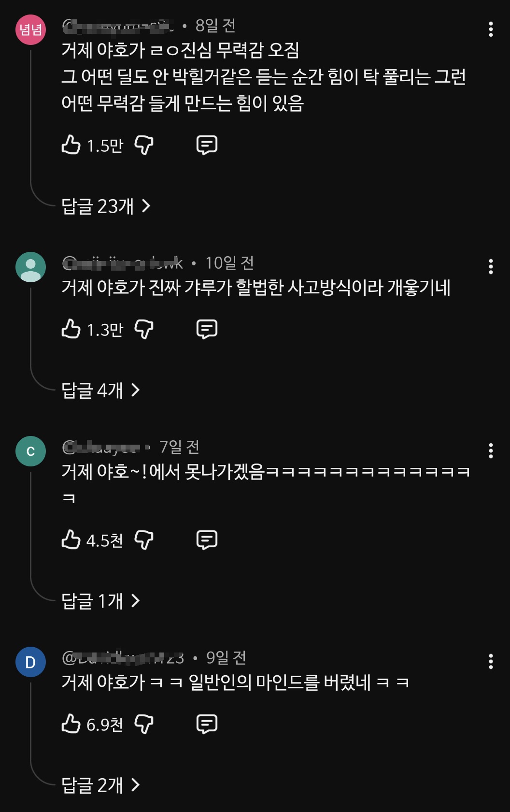Like the comment with 1.5만 likes
The width and height of the screenshot is (510, 812).
71,145
